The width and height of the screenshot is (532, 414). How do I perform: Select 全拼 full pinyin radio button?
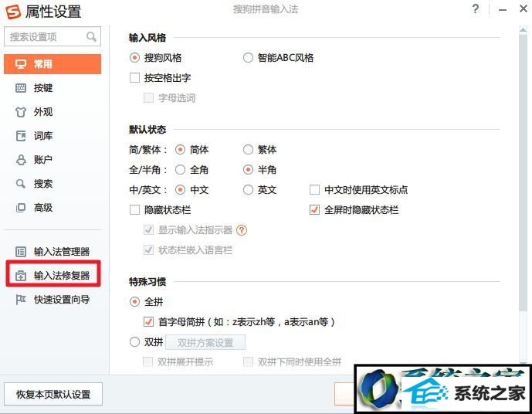[x=134, y=302]
